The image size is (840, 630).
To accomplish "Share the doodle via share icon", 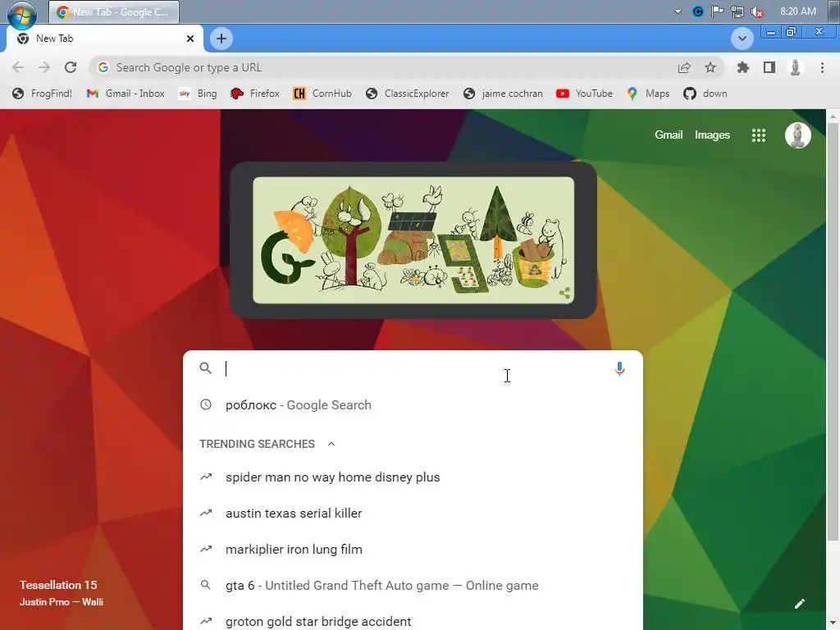I will (x=564, y=293).
